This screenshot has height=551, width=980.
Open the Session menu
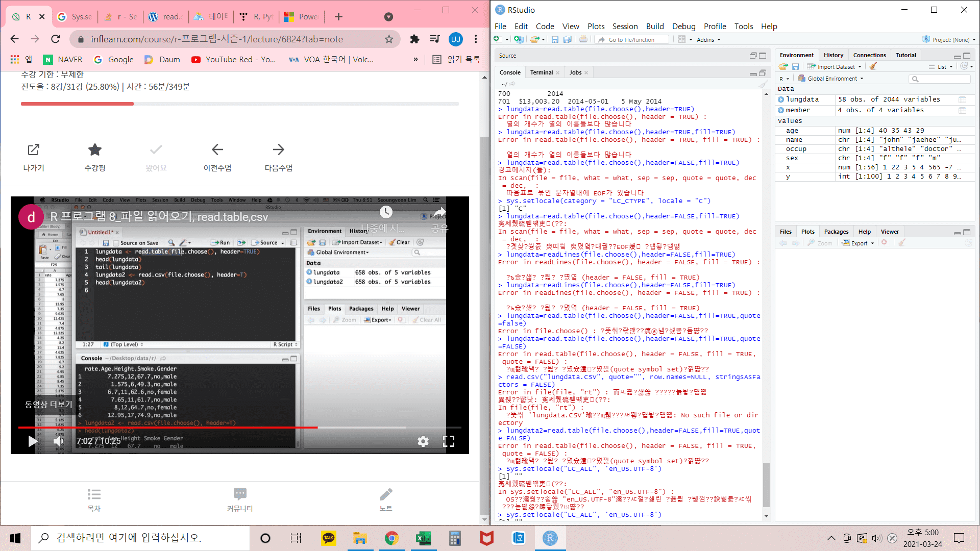click(625, 26)
